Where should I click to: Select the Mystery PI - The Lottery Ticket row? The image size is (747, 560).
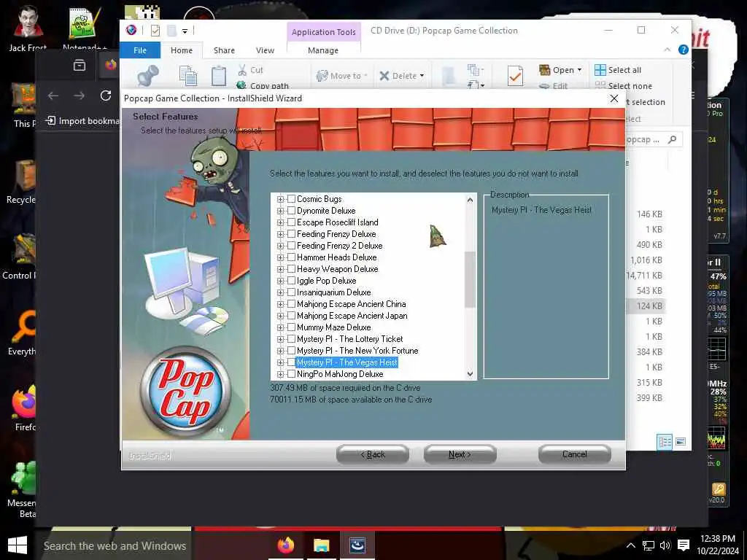pos(349,339)
